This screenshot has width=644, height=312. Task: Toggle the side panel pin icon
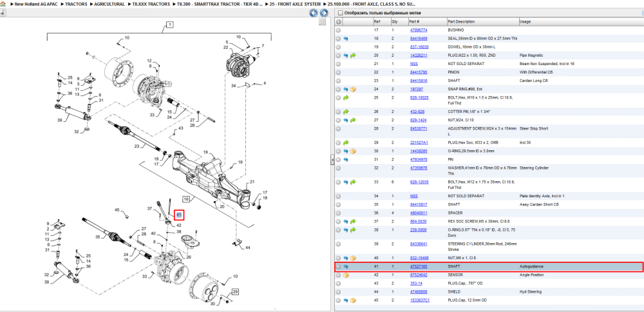tap(3, 13)
